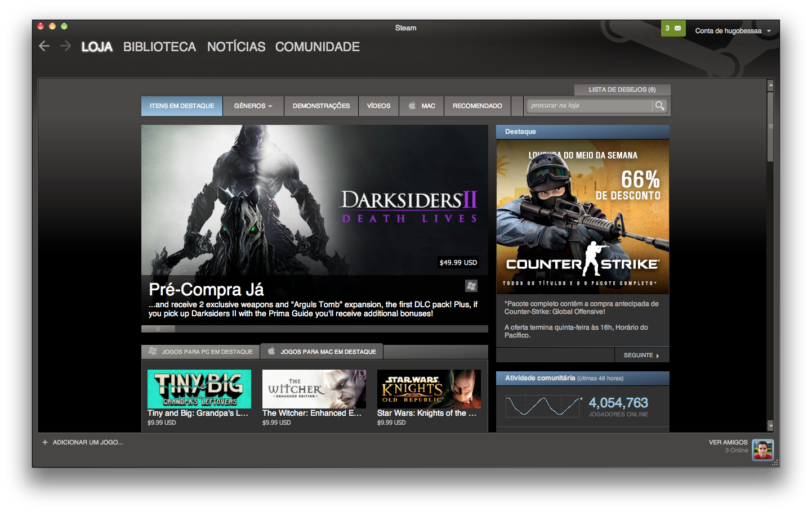This screenshot has width=812, height=512.
Task: Click the Atividade comunitária header
Action: pyautogui.click(x=583, y=378)
